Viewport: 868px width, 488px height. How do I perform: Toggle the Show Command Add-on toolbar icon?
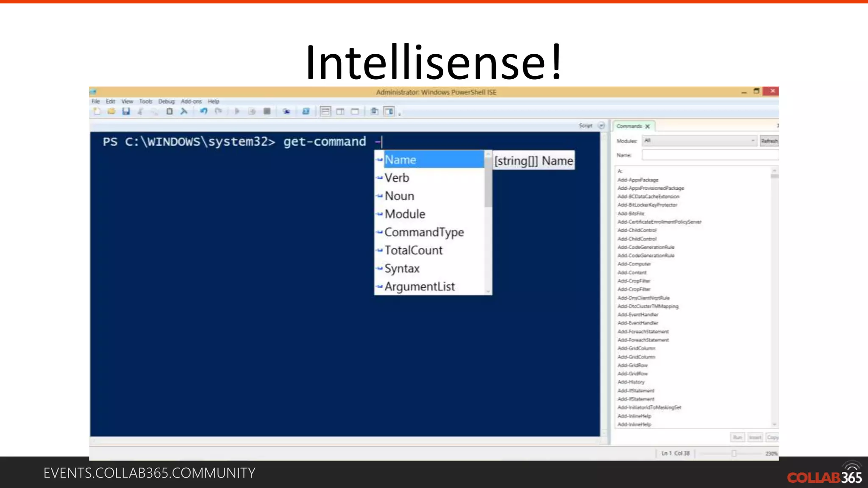pyautogui.click(x=389, y=111)
